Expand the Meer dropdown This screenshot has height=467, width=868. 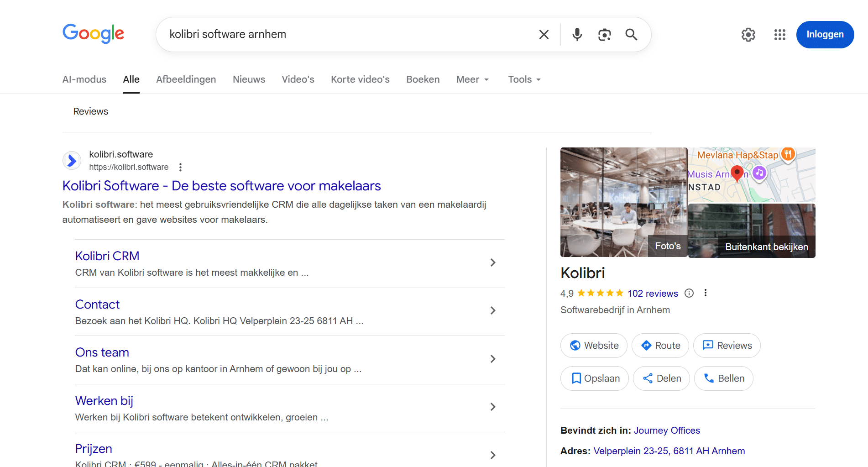tap(472, 79)
